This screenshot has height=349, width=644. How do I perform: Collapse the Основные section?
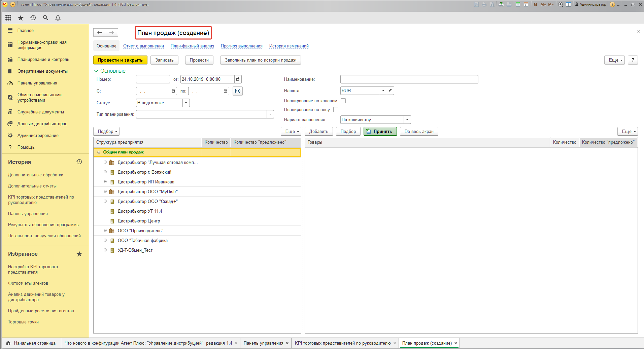96,71
